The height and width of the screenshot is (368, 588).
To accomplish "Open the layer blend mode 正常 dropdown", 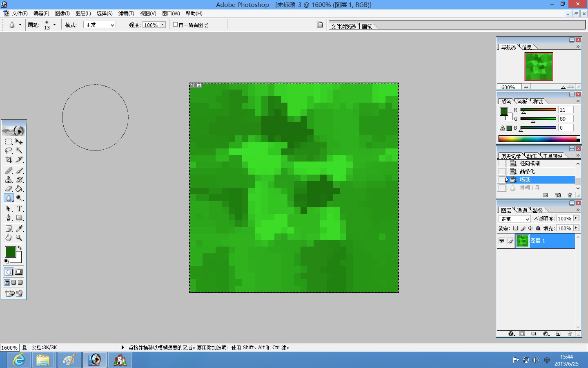I will pos(514,219).
